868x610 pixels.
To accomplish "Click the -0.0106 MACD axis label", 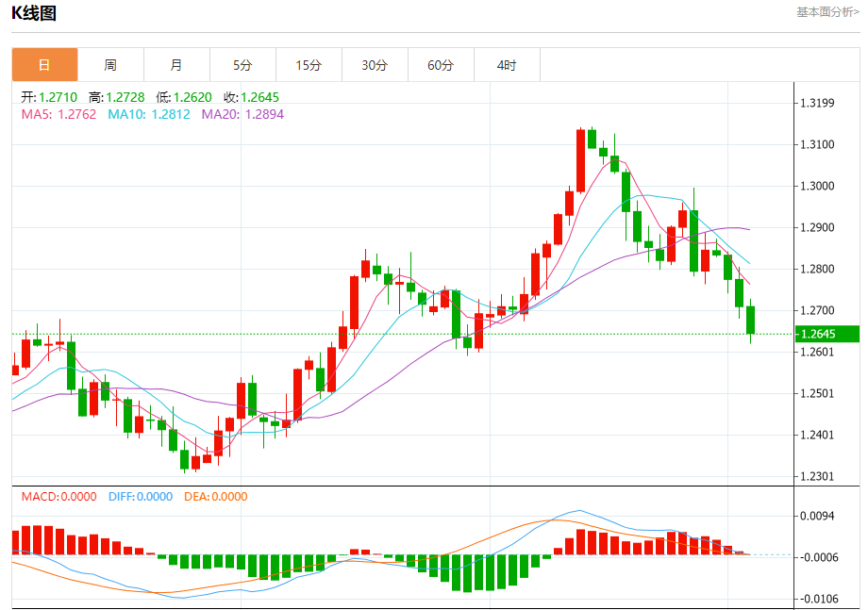I will click(817, 599).
